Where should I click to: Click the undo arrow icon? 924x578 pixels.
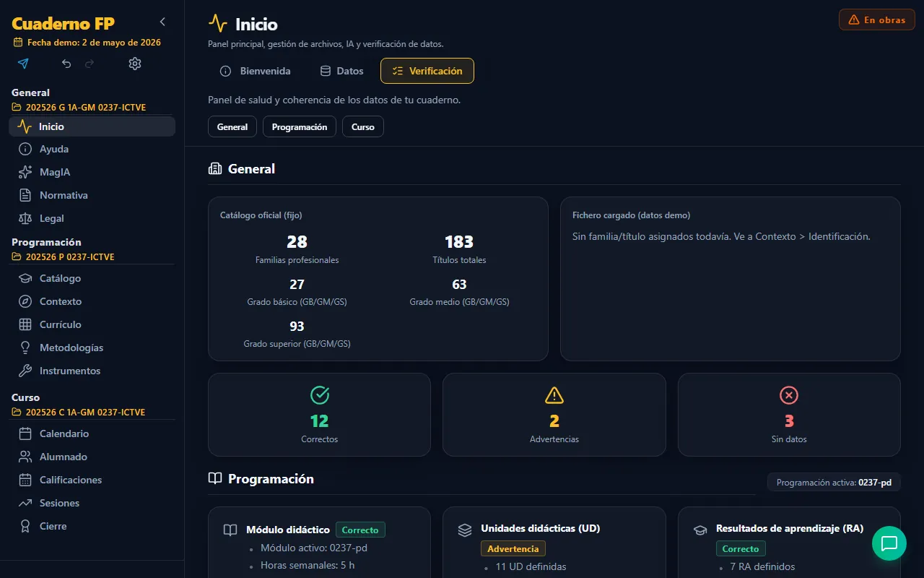[66, 64]
